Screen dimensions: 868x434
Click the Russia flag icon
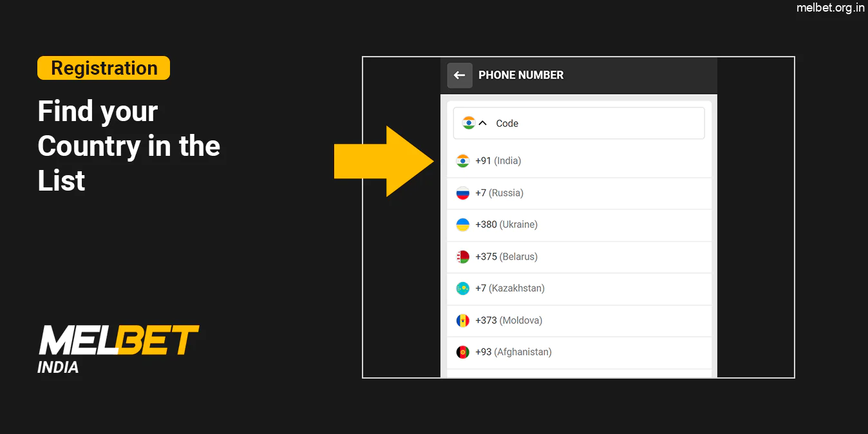(463, 193)
